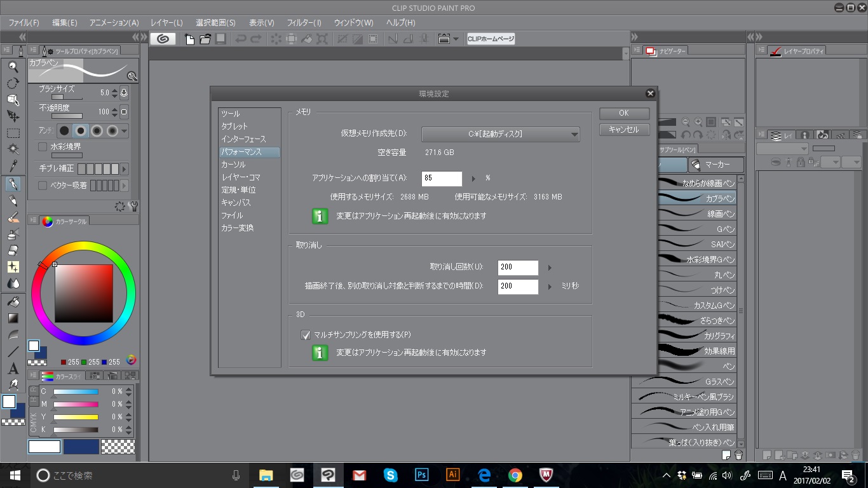Screen dimensions: 868x488
Task: Click OK to confirm preferences
Action: pyautogui.click(x=624, y=113)
